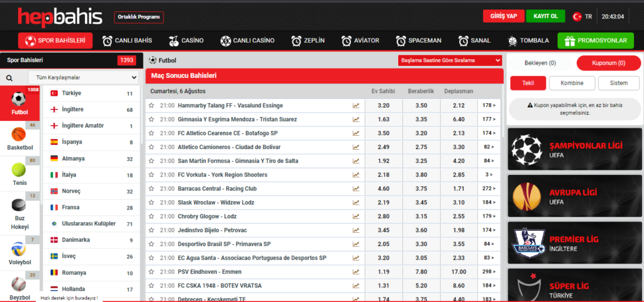Expand 178 more markets for Hammarby match

489,106
